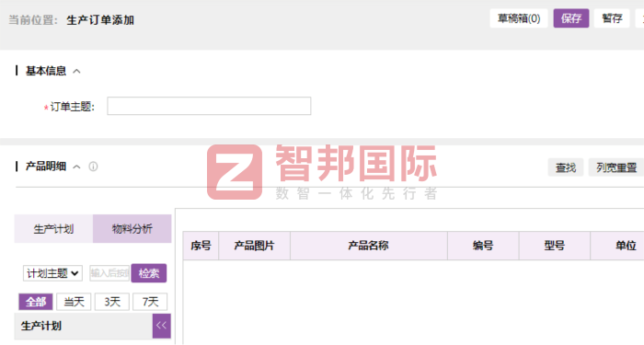The width and height of the screenshot is (644, 345).
Task: Click the 产品名称 column header
Action: tap(368, 246)
